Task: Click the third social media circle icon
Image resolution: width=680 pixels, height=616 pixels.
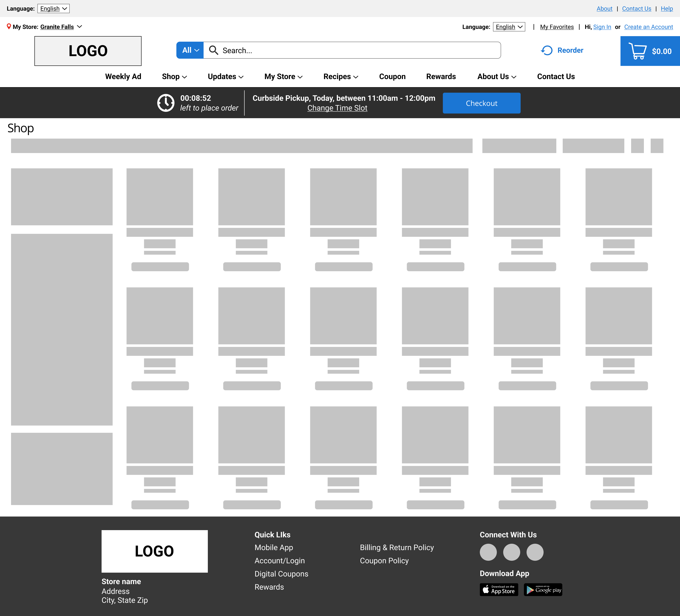Action: 535,552
